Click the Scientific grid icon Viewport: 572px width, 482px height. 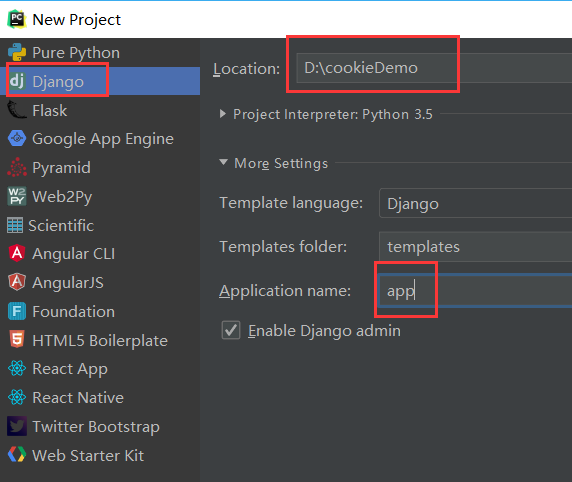(x=15, y=225)
